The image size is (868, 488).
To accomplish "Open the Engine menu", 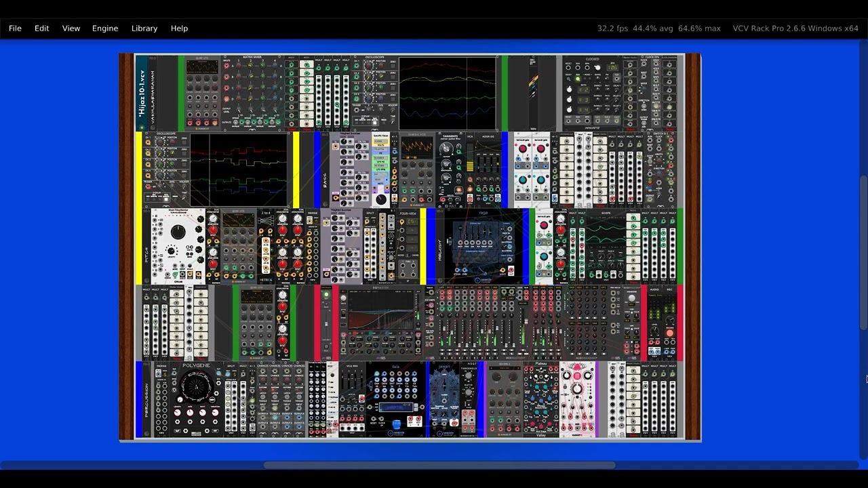I will click(105, 28).
